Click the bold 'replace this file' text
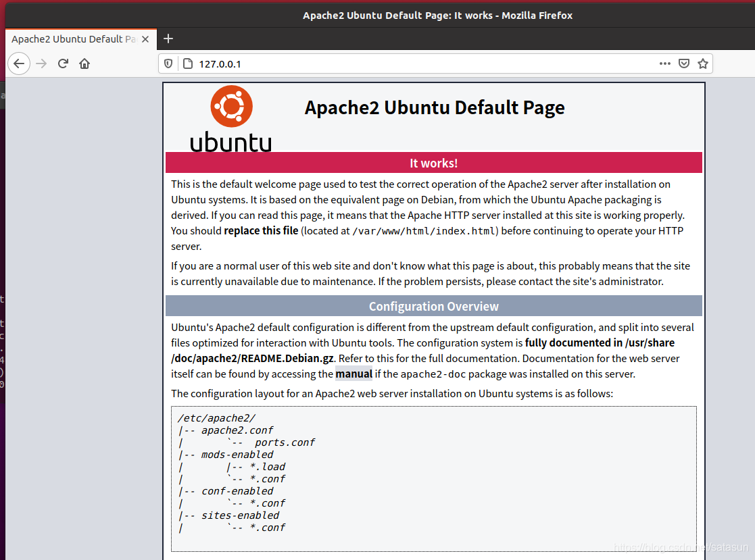This screenshot has width=755, height=560. pos(261,230)
